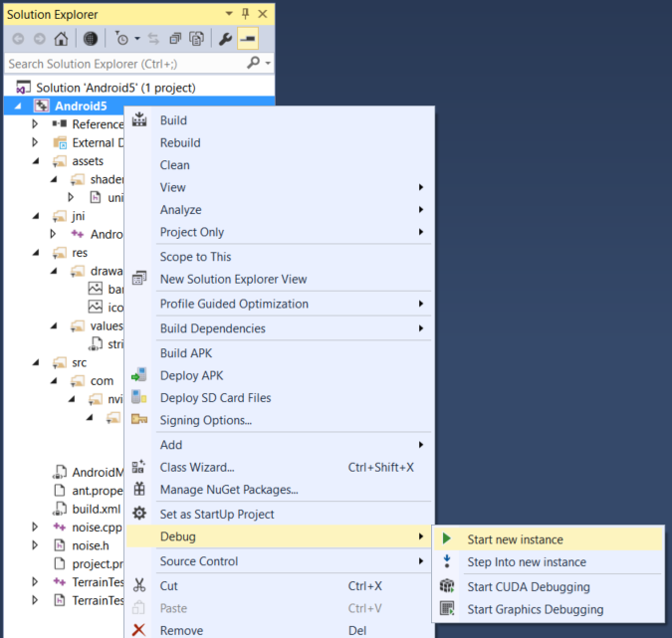Choose Build APK
The image size is (672, 638).
coord(280,353)
